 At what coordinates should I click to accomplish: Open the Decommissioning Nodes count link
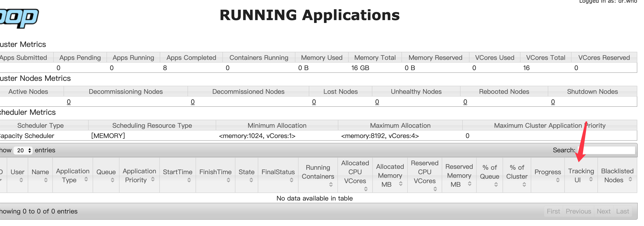68,102
